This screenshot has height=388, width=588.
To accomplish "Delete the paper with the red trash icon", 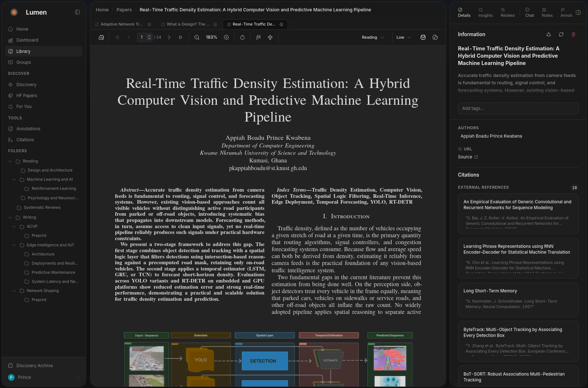I will (573, 34).
